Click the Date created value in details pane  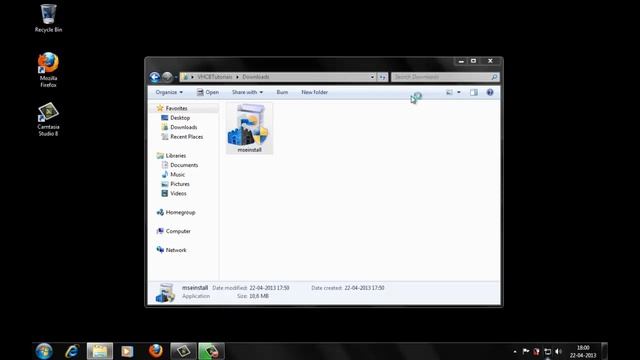tap(364, 288)
